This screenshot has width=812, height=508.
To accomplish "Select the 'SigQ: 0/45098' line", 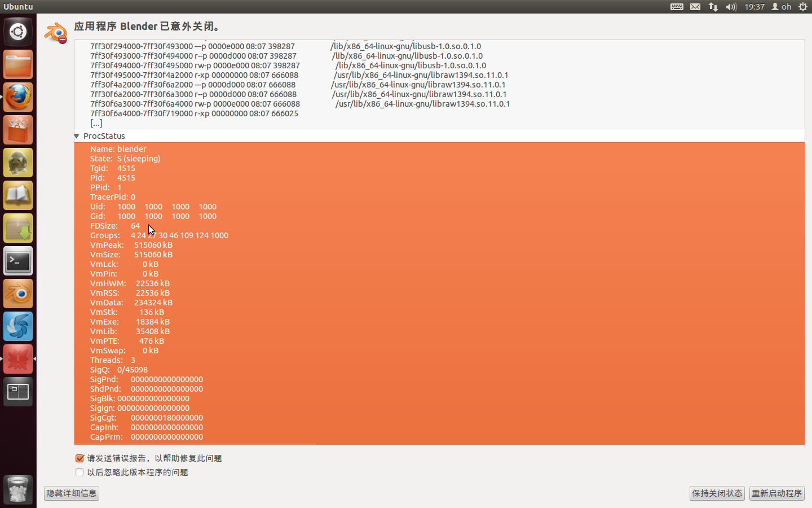I will (119, 370).
